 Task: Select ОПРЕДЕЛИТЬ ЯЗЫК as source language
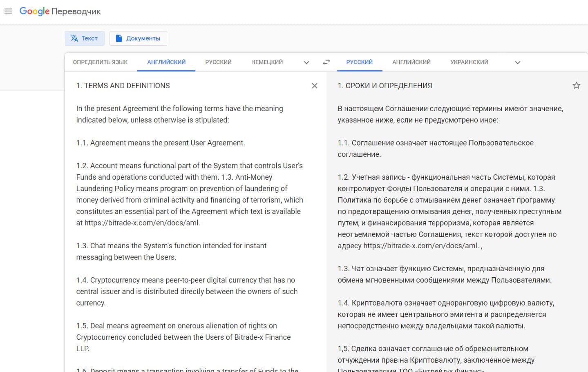coord(100,62)
